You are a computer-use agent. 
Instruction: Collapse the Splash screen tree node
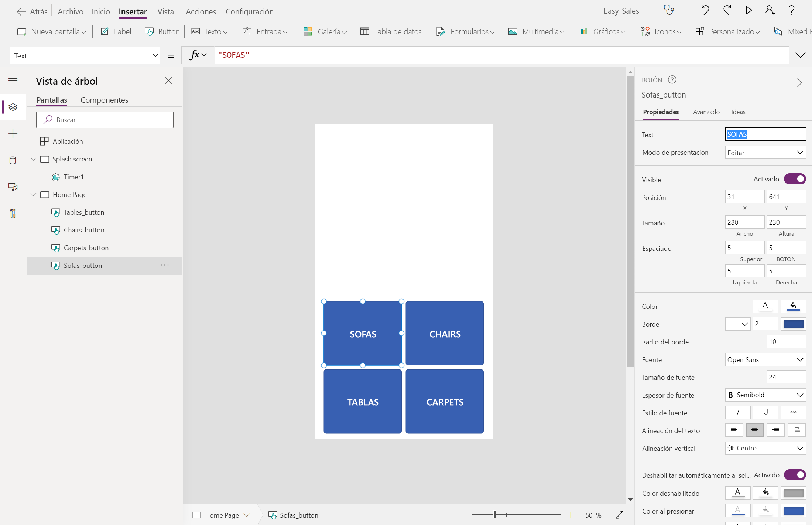point(34,159)
